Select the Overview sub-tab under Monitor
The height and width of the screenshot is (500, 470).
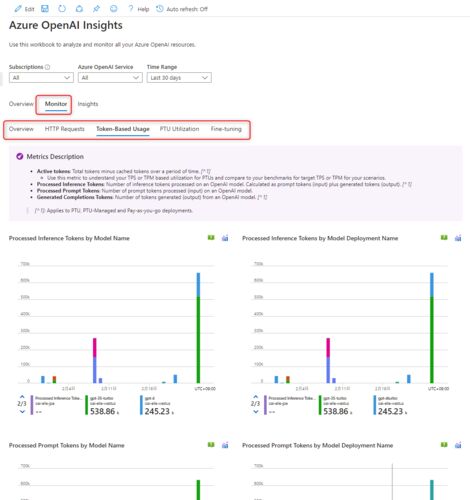pyautogui.click(x=21, y=129)
